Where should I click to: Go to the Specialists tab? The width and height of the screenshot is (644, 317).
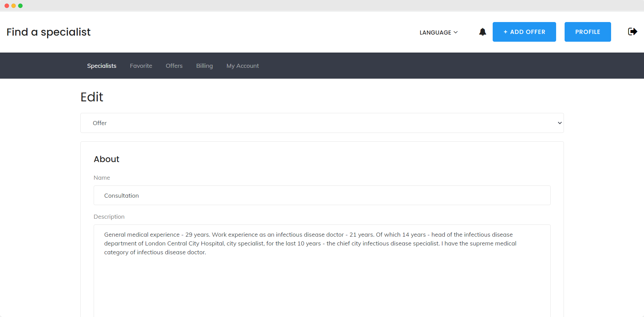(102, 66)
